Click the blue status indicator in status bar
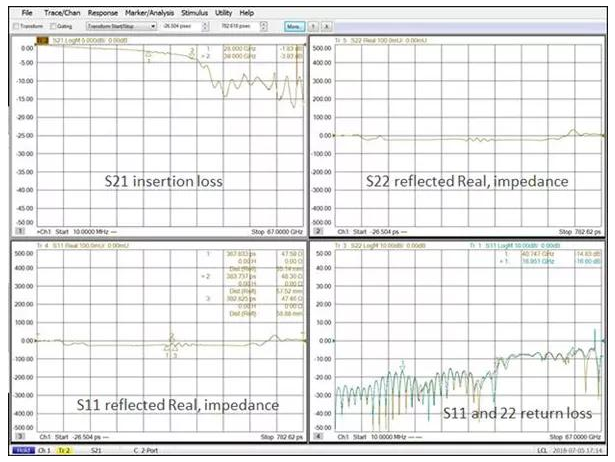Viewport: 615px width, 462px height. pos(24,450)
